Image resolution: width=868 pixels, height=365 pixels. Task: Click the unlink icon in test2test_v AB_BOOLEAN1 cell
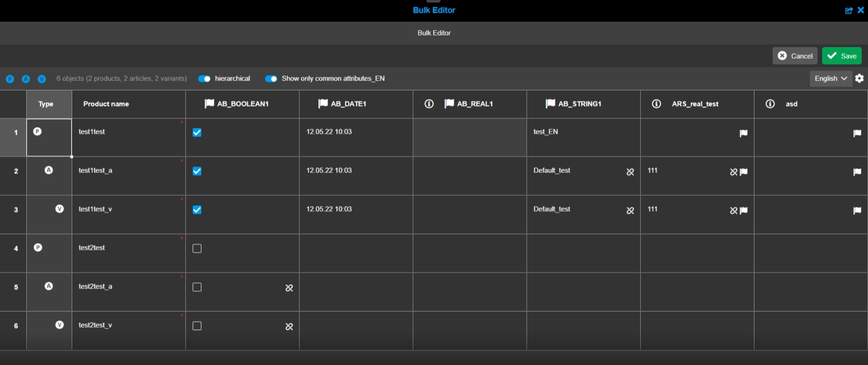pyautogui.click(x=289, y=327)
